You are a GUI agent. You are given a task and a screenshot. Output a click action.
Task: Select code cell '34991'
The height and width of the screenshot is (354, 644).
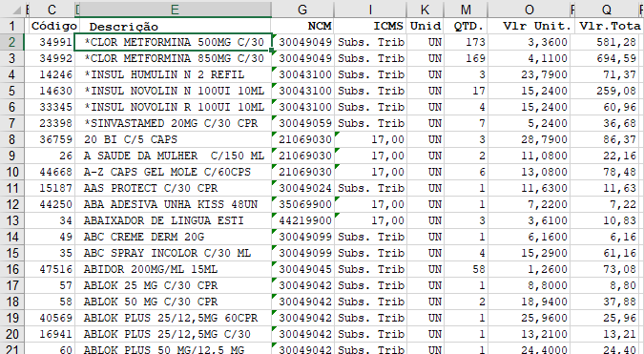click(x=52, y=42)
